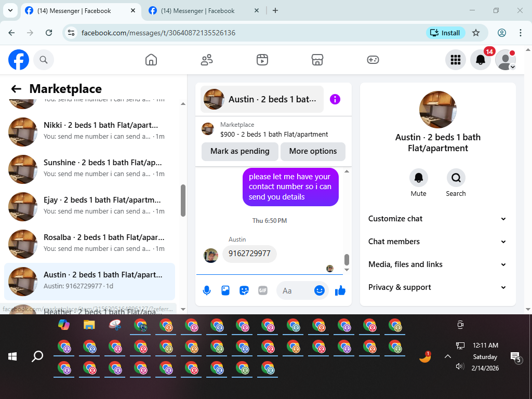The width and height of the screenshot is (532, 399).
Task: Reload the current page
Action: (x=49, y=33)
